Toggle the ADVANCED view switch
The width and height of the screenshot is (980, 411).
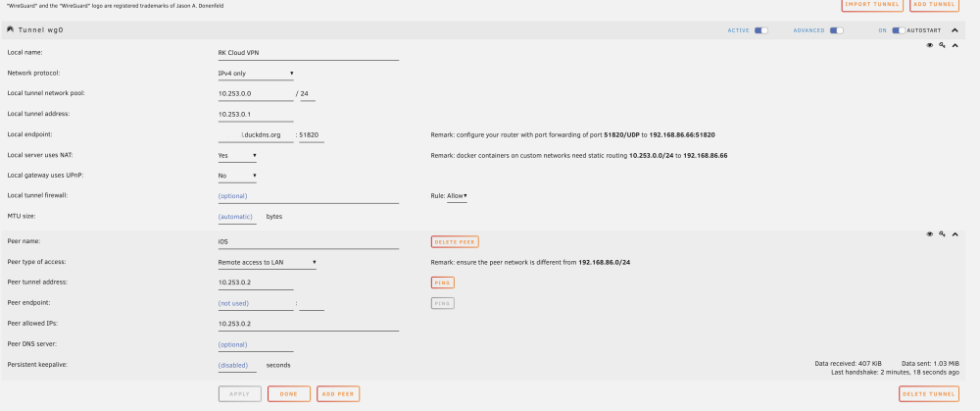(836, 30)
